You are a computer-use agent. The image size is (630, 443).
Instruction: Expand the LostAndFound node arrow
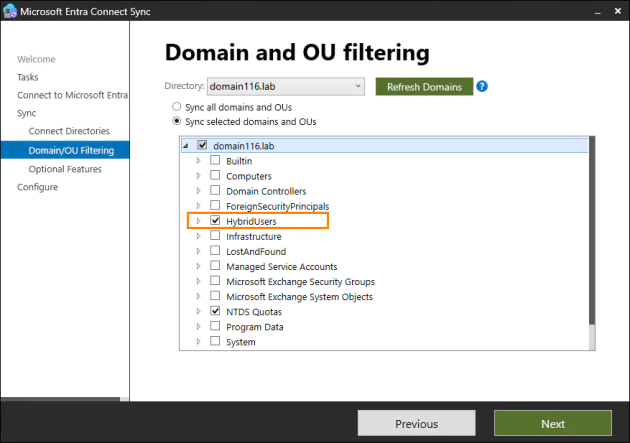pyautogui.click(x=198, y=251)
